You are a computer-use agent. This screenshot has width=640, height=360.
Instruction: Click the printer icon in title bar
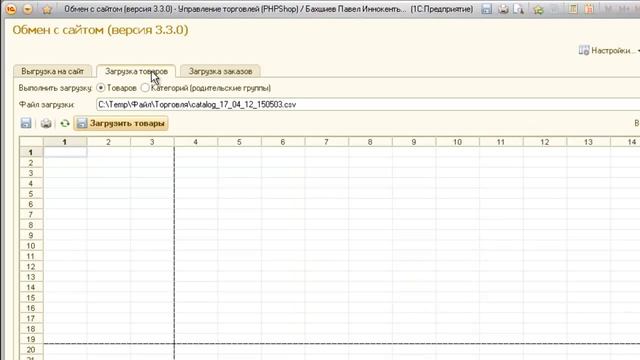point(503,9)
